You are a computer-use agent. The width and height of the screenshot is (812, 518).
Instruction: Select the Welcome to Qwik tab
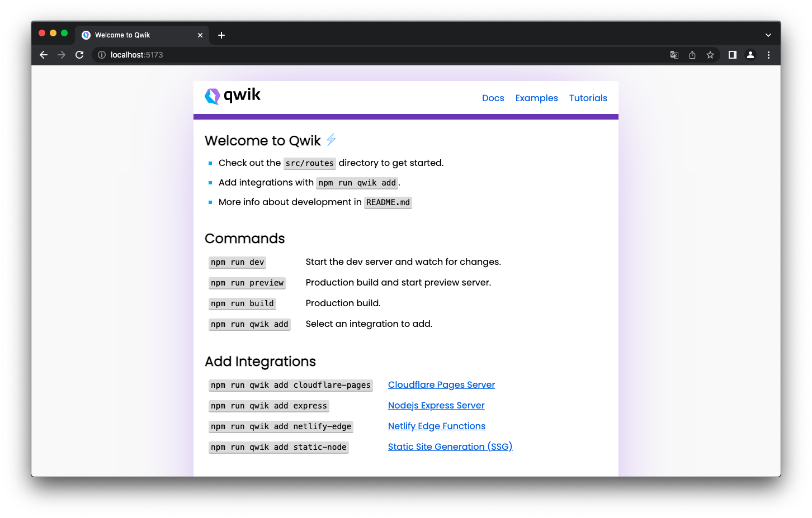[x=142, y=35]
